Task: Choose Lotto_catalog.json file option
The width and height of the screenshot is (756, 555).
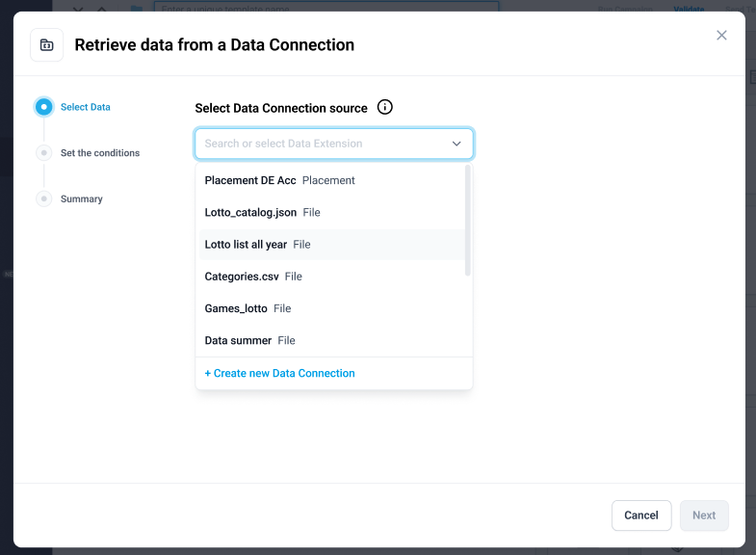Action: (331, 212)
